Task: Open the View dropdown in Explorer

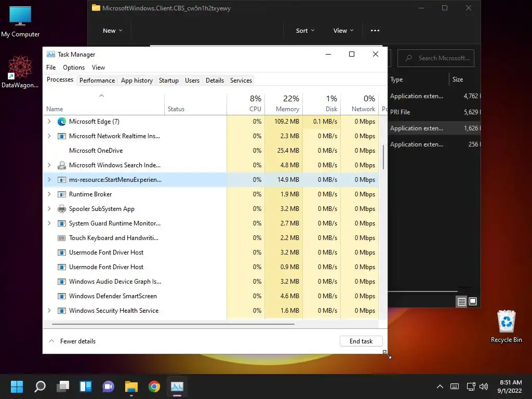Action: 343,31
